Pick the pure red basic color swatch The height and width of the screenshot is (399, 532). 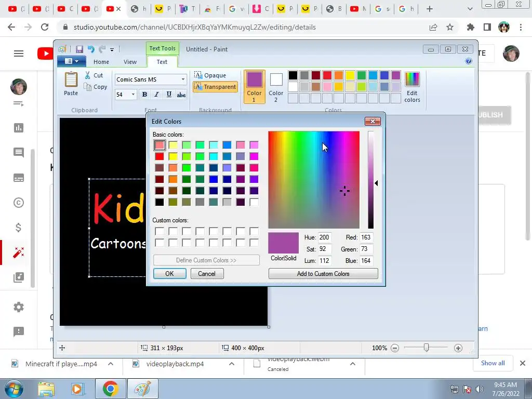coord(159,156)
